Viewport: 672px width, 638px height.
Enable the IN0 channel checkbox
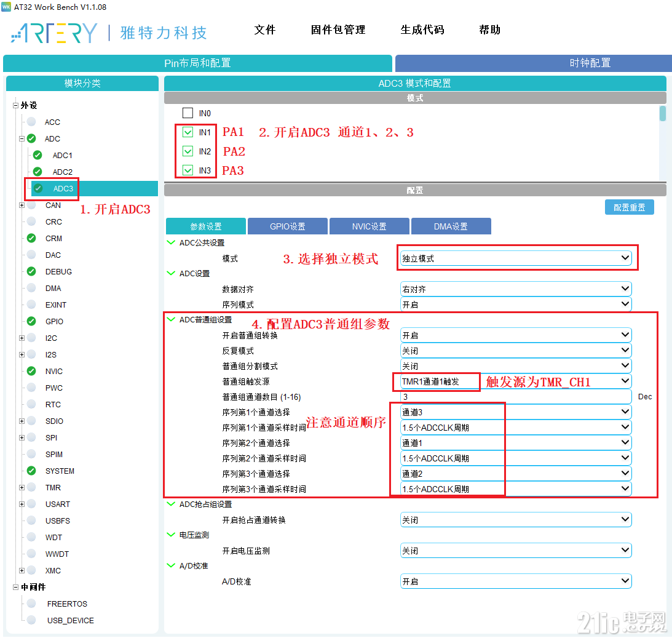click(x=188, y=113)
